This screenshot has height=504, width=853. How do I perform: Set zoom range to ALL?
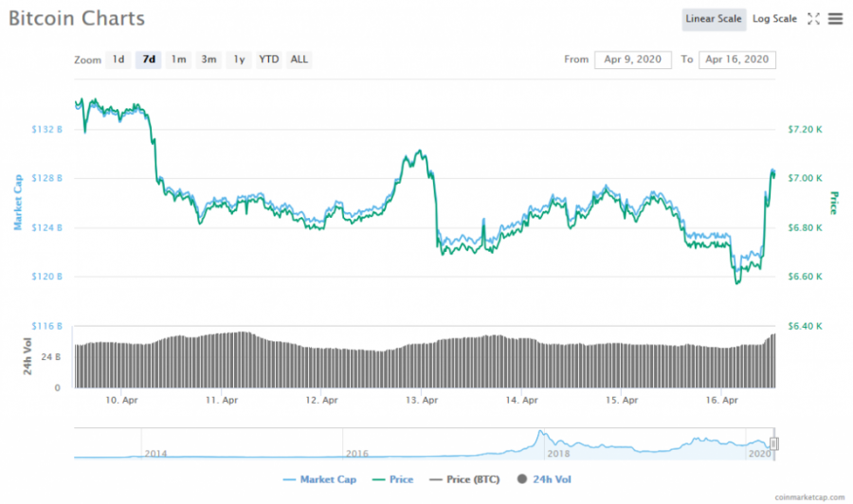point(299,60)
